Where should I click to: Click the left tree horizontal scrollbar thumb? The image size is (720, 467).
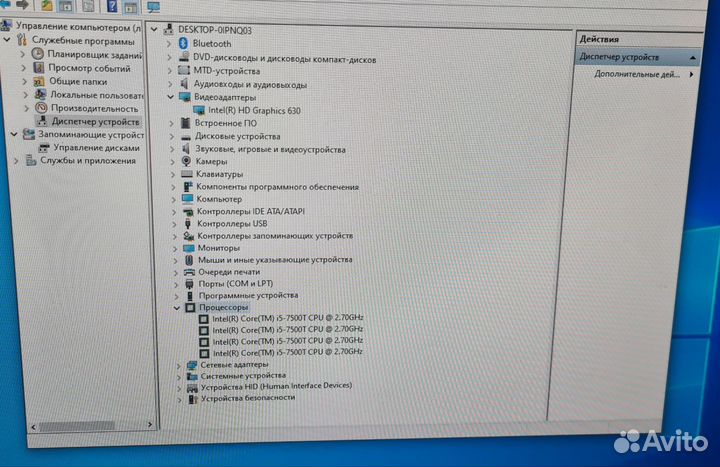pyautogui.click(x=76, y=426)
